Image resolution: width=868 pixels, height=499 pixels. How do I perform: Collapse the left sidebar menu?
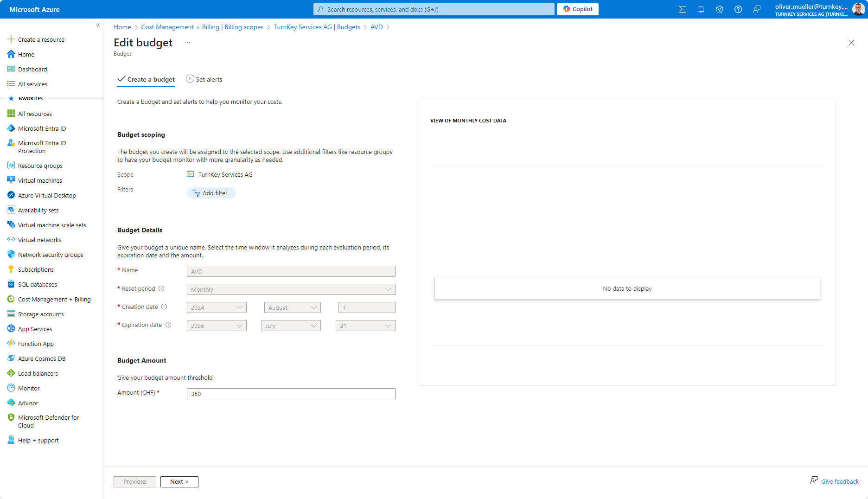(x=98, y=25)
